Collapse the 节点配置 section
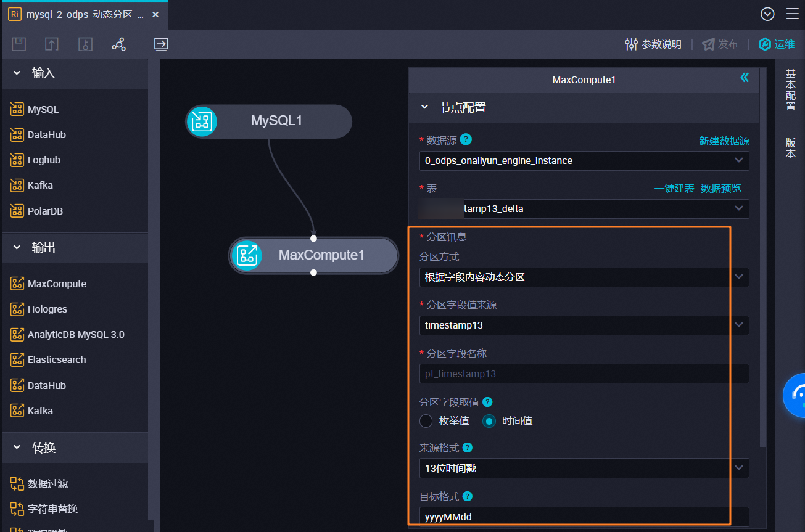Screen dimensions: 805x532 424,107
